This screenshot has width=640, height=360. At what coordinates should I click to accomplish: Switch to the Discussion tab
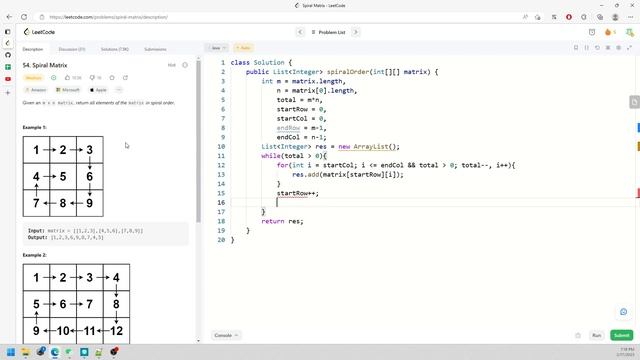pyautogui.click(x=72, y=49)
